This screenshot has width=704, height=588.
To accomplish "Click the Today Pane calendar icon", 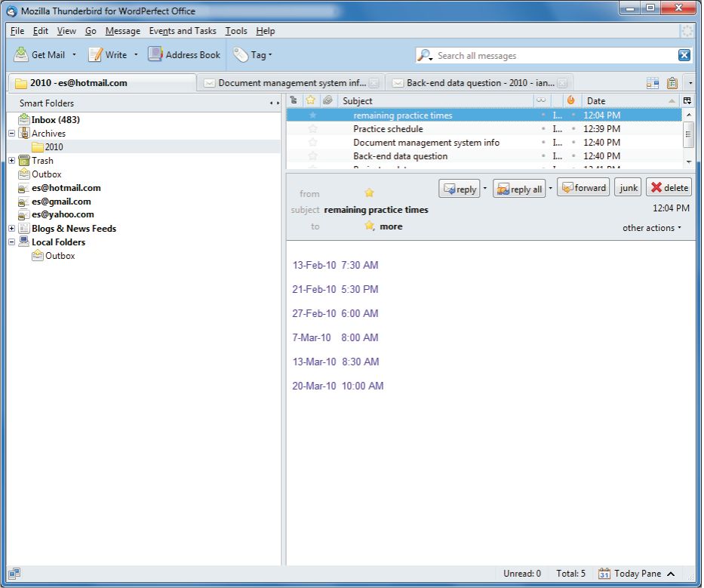I will click(x=604, y=574).
